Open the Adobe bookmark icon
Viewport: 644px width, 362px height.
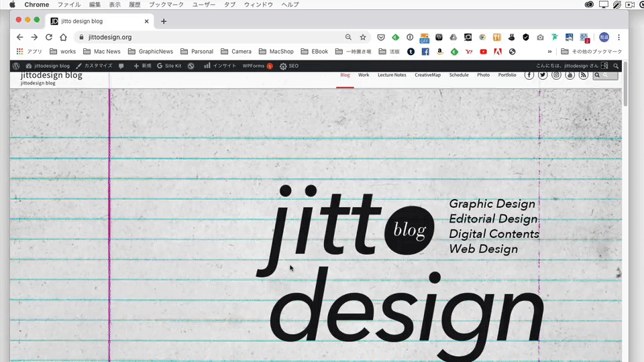[498, 52]
